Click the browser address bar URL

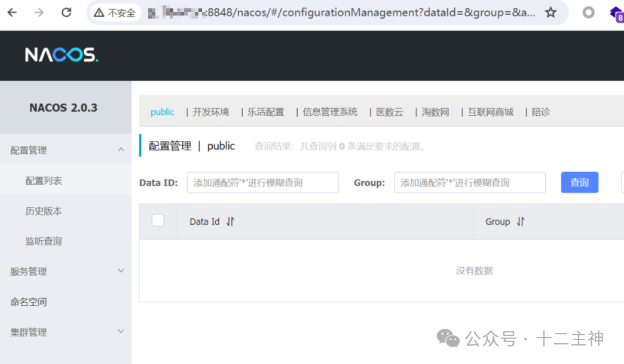(341, 13)
